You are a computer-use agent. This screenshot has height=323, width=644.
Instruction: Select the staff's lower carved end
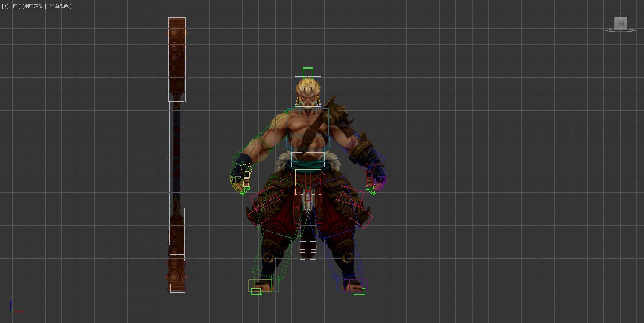(x=177, y=252)
